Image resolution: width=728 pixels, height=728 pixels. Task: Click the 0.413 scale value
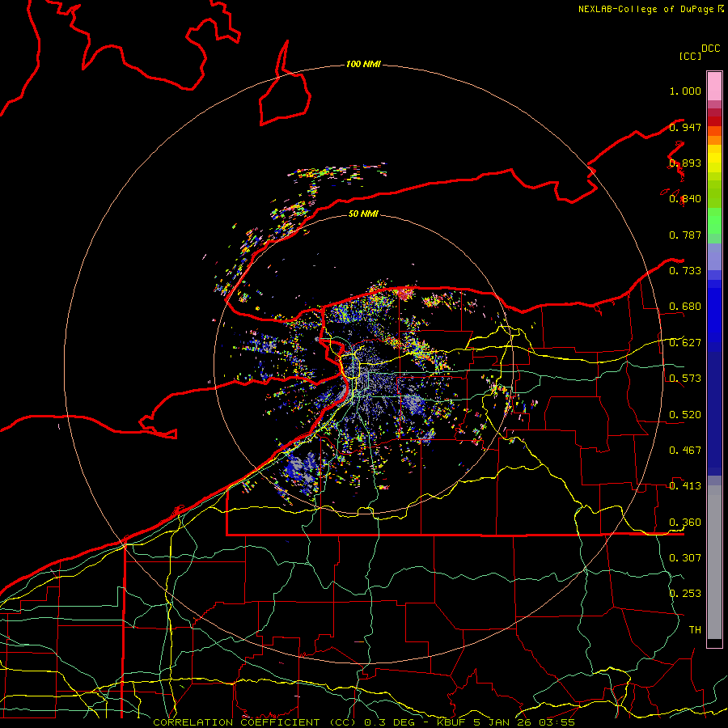click(x=685, y=486)
